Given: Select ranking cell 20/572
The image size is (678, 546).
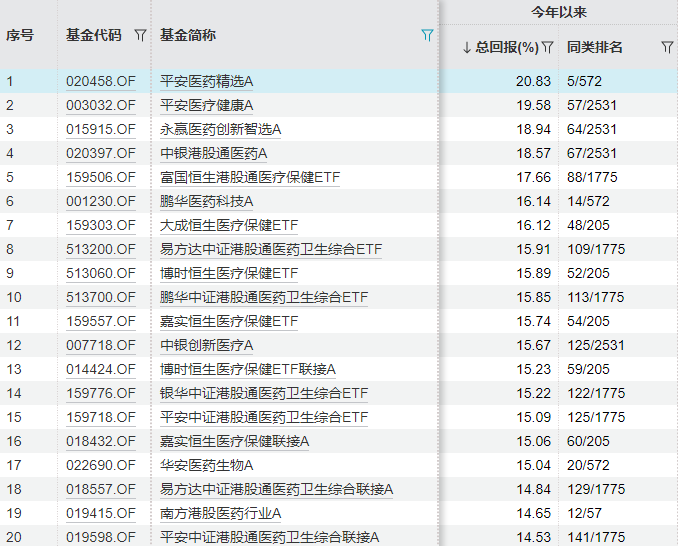Looking at the screenshot, I should click(588, 465).
